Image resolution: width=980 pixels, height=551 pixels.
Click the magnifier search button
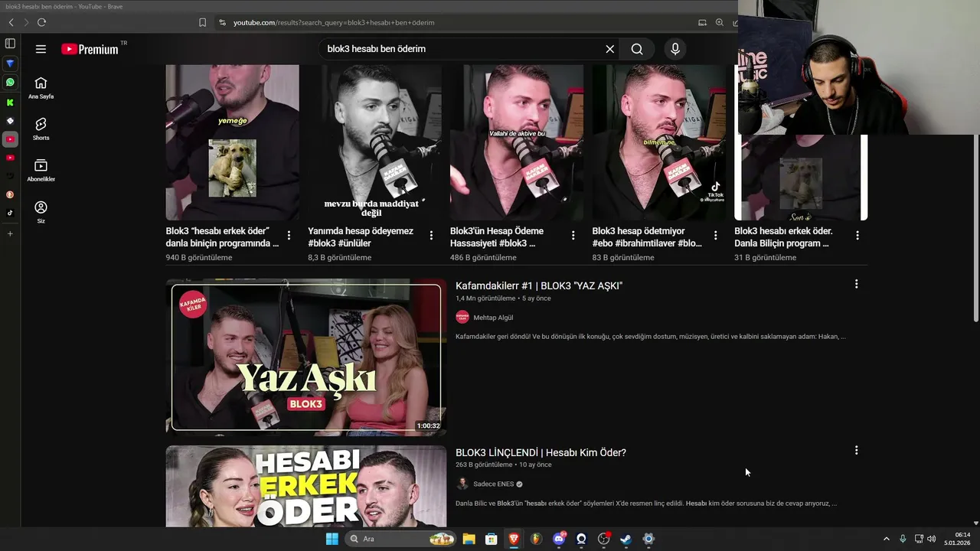637,49
